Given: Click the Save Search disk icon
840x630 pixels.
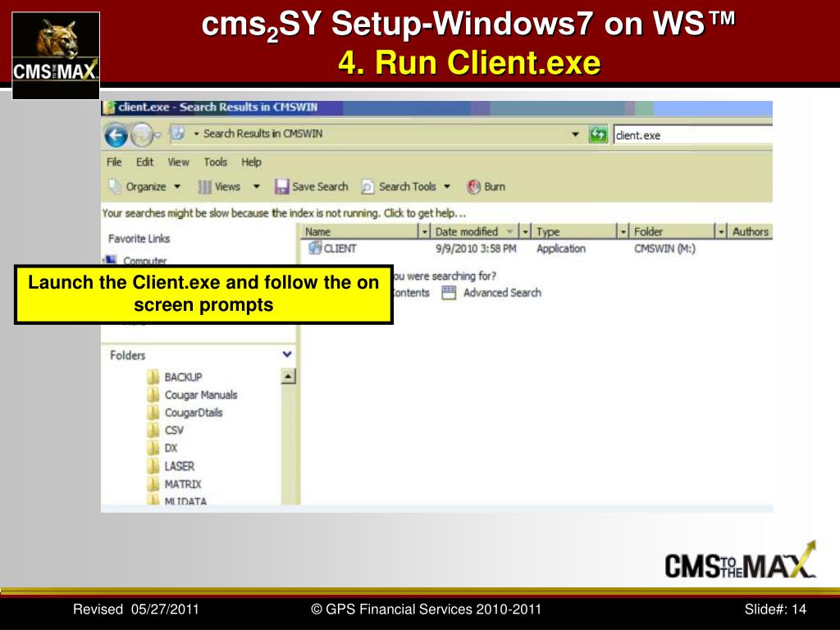Looking at the screenshot, I should (x=282, y=186).
